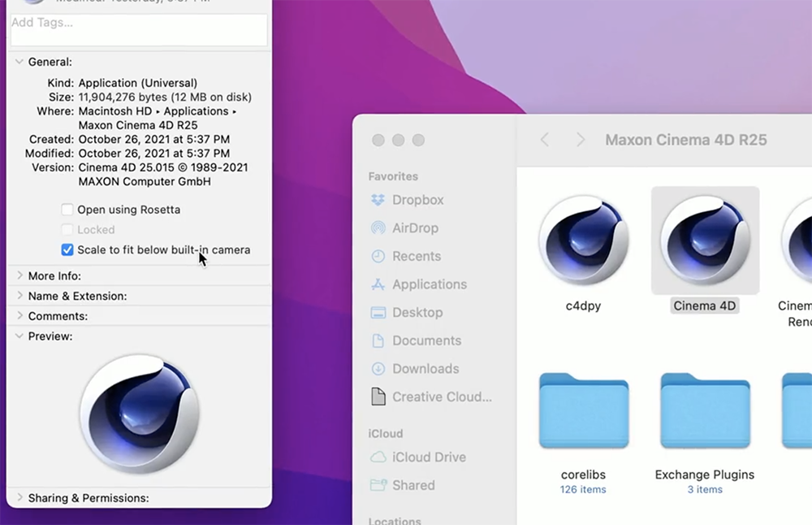Click the AirDrop icon in Finder sidebar

[378, 228]
